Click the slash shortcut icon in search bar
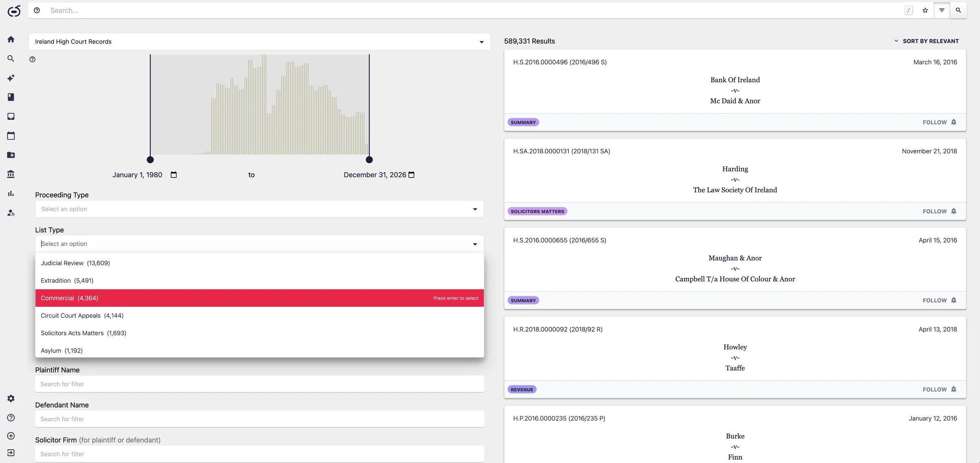The width and height of the screenshot is (980, 463). point(909,11)
